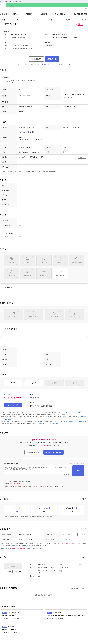
Task: Expand 지도 보기 next to 근무 예정지
Action: coord(82,157)
